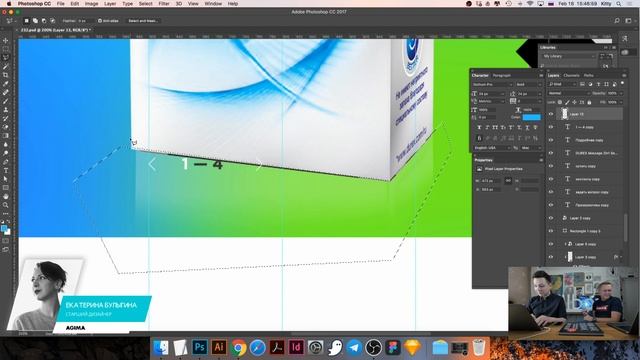Switch to the Channels tab
The image size is (640, 360).
coord(571,76)
